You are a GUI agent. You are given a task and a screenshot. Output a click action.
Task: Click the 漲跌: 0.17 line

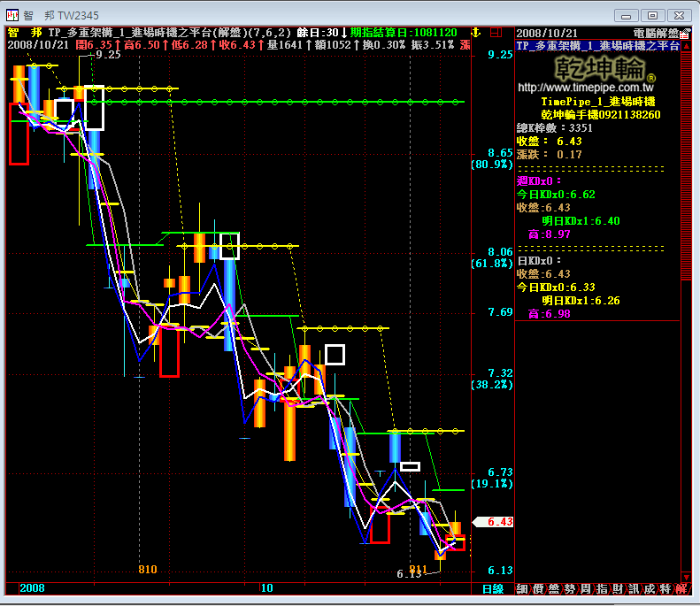click(x=549, y=155)
